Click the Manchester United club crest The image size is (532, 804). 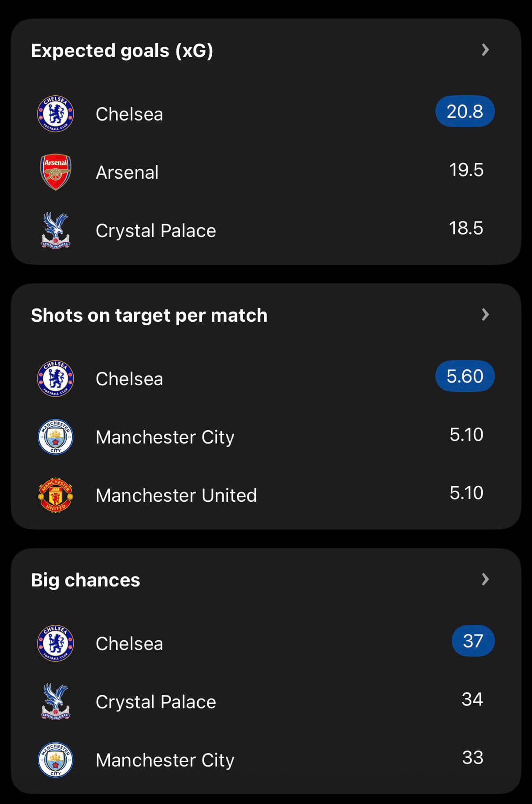pos(56,495)
